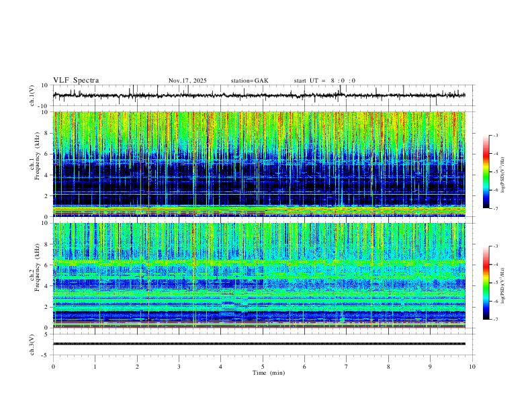Screen dimensions: 532x411
Task: Click the "-4" tick on the lower color bar
Action: (495, 265)
